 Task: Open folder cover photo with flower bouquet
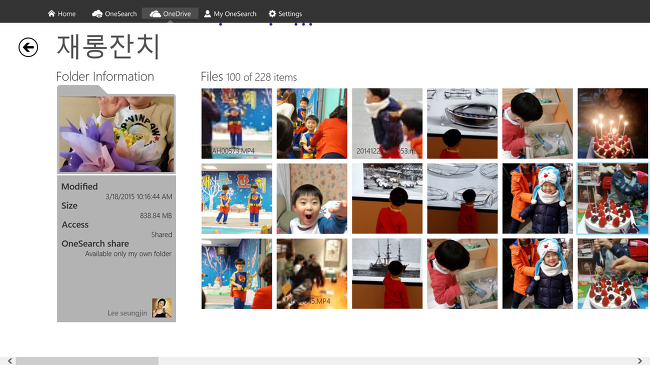pyautogui.click(x=116, y=134)
